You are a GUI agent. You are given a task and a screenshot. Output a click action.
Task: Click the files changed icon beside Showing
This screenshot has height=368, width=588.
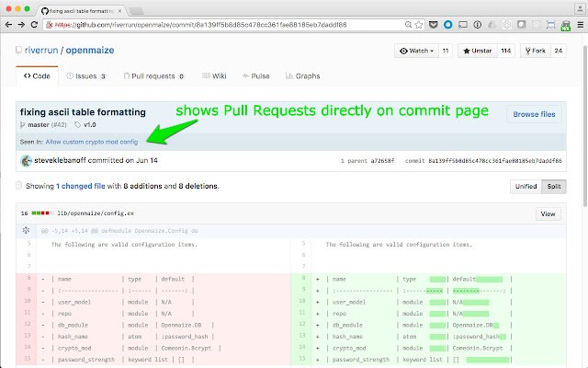click(x=18, y=186)
